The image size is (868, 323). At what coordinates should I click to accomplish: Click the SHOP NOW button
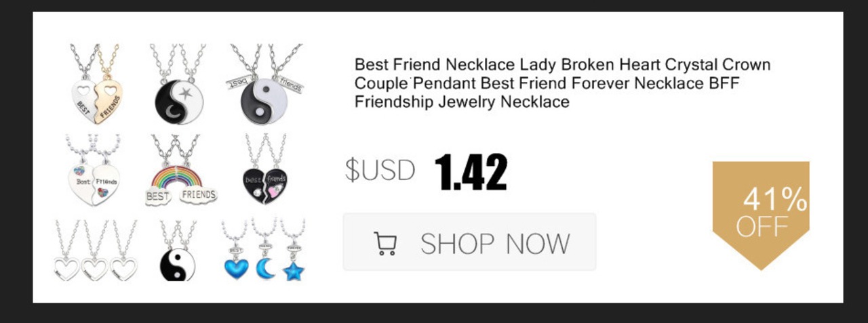point(469,242)
